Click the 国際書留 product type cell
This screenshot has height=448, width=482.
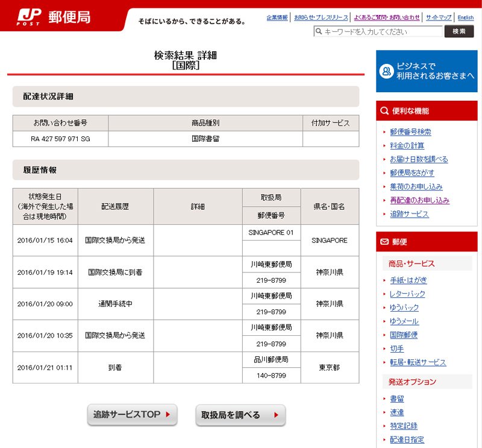[x=205, y=139]
